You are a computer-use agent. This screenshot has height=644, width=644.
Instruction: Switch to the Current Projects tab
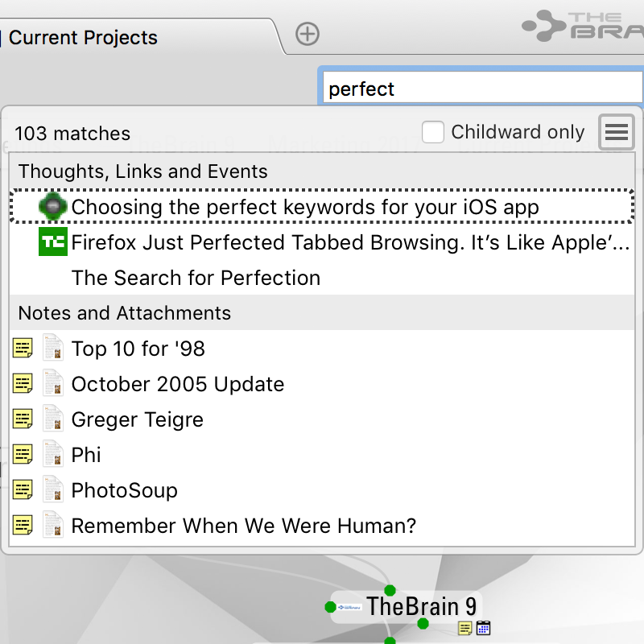[83, 38]
